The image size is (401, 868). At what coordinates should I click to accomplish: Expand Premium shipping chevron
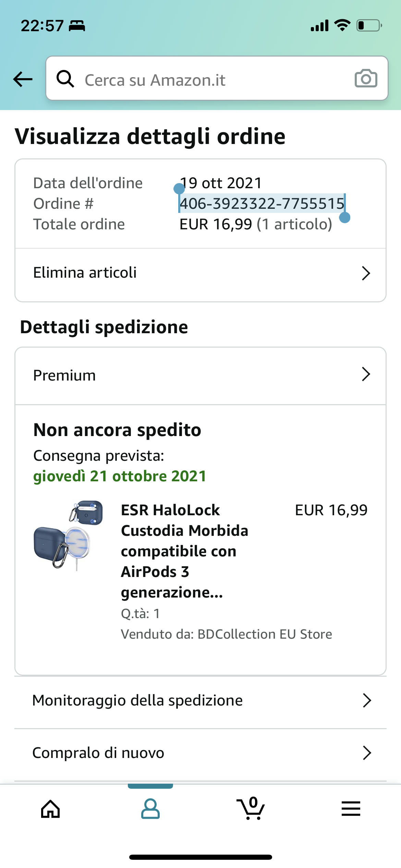tap(366, 374)
